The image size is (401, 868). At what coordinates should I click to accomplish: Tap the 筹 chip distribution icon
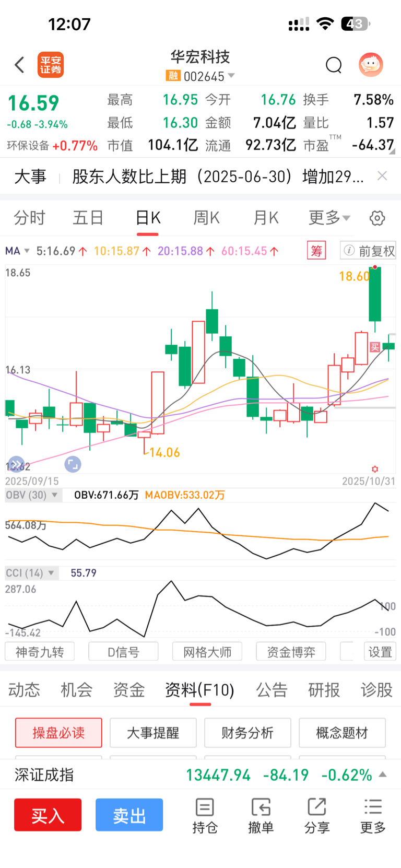point(316,251)
